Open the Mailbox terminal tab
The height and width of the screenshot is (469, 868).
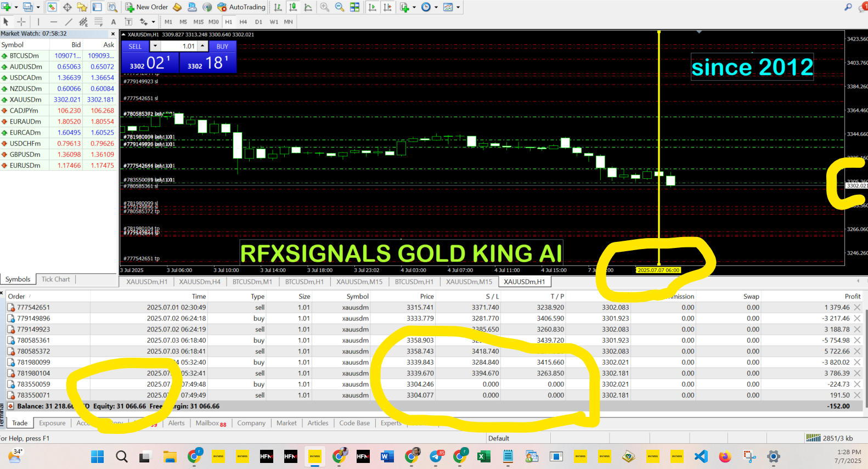click(211, 423)
